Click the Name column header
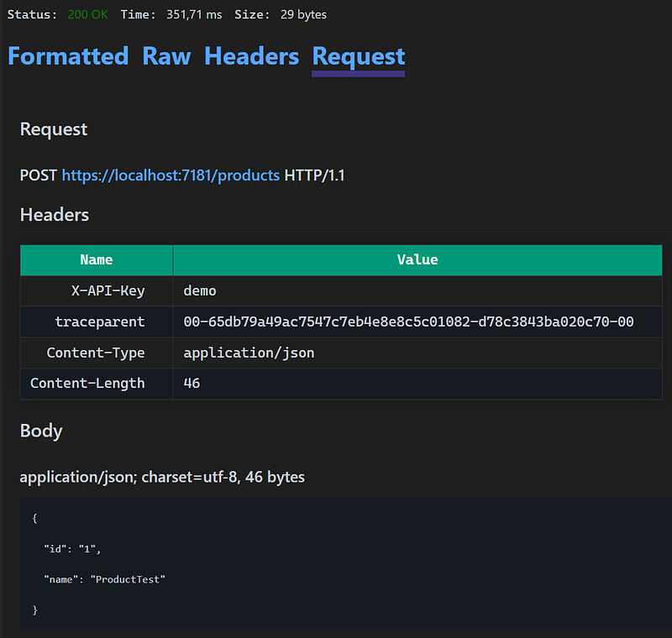 (x=97, y=260)
